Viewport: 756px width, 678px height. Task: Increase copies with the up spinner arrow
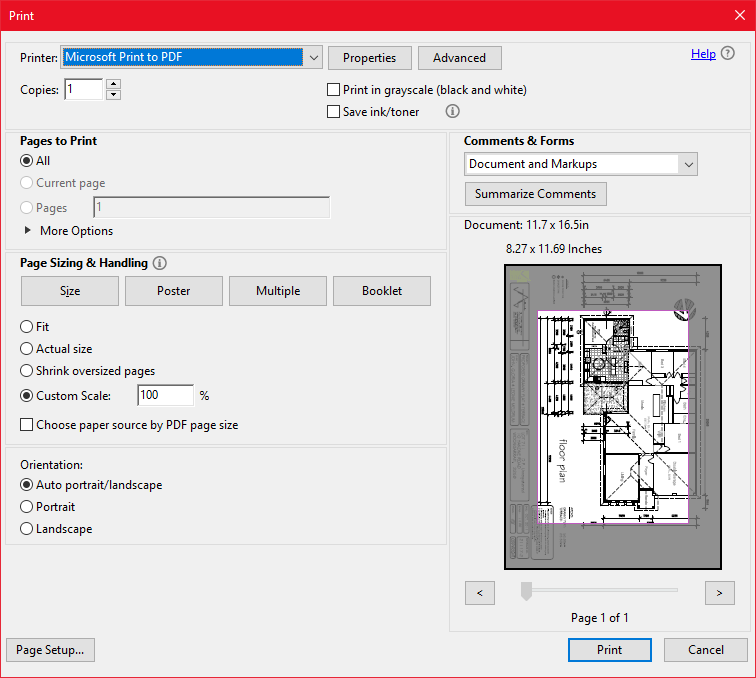pyautogui.click(x=113, y=84)
